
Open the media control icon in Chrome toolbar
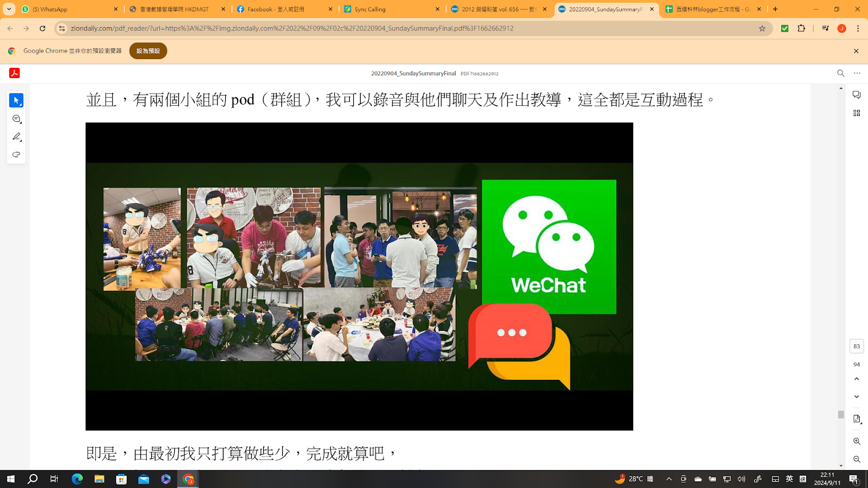825,28
